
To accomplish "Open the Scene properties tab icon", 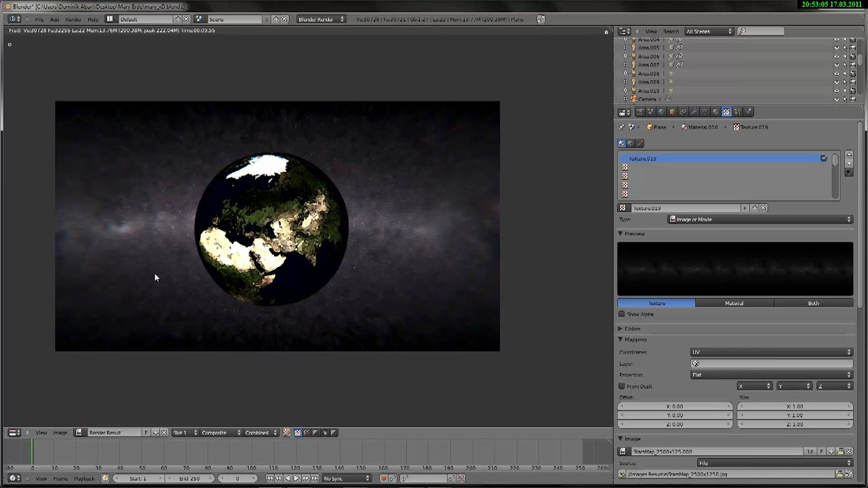I will point(651,111).
